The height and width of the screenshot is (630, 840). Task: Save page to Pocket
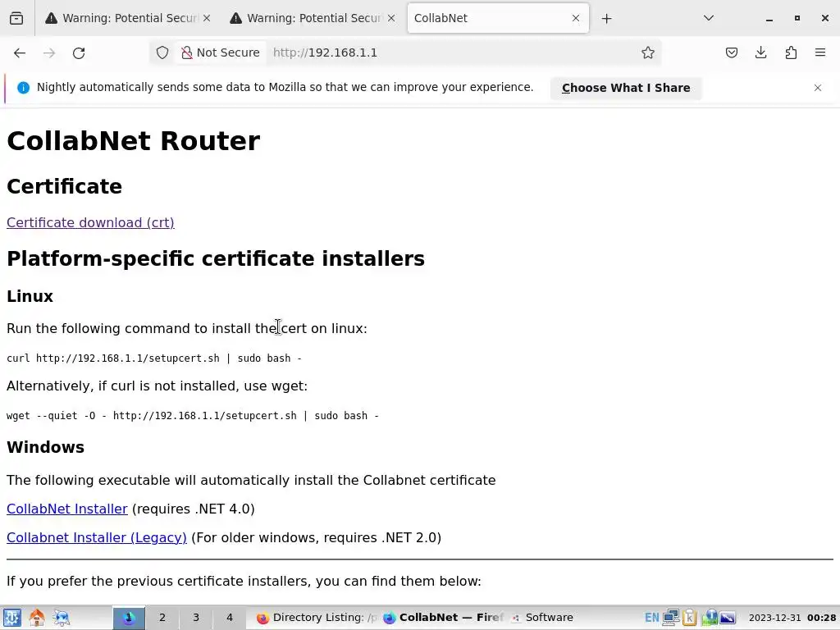(731, 52)
